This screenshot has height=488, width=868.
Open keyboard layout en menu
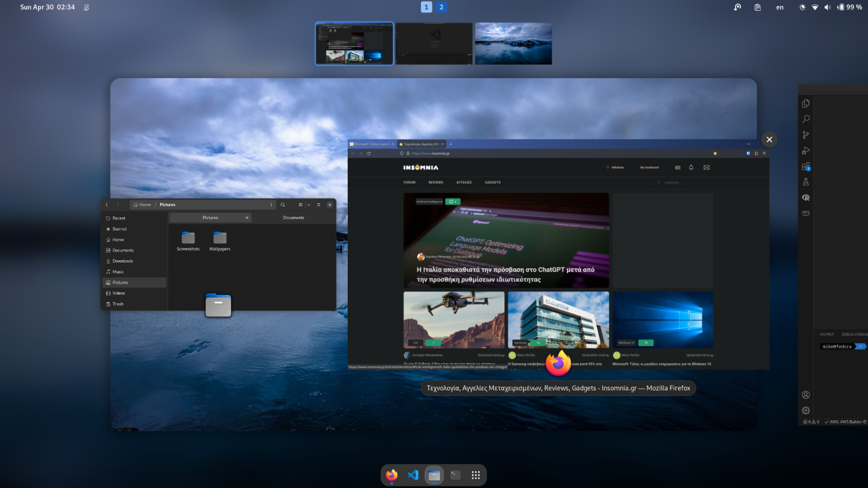(x=780, y=8)
